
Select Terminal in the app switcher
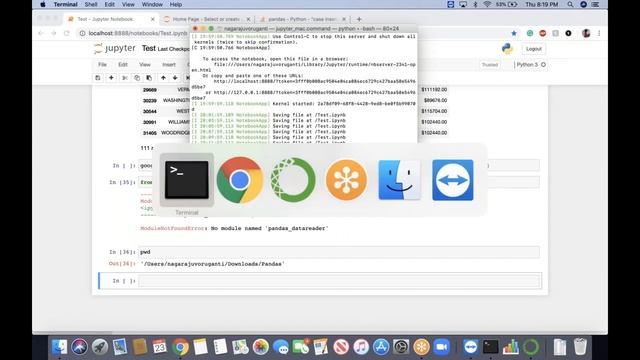click(187, 180)
